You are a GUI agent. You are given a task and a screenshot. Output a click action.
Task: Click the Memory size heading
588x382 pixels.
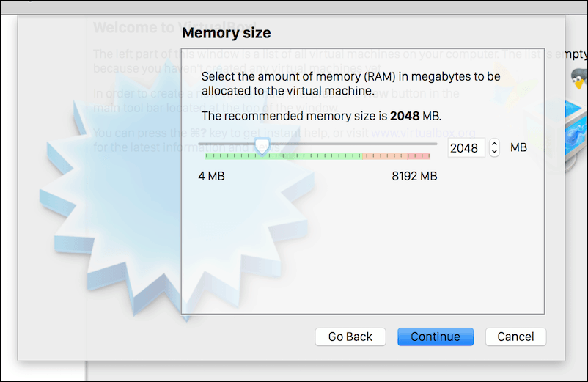[x=226, y=33]
